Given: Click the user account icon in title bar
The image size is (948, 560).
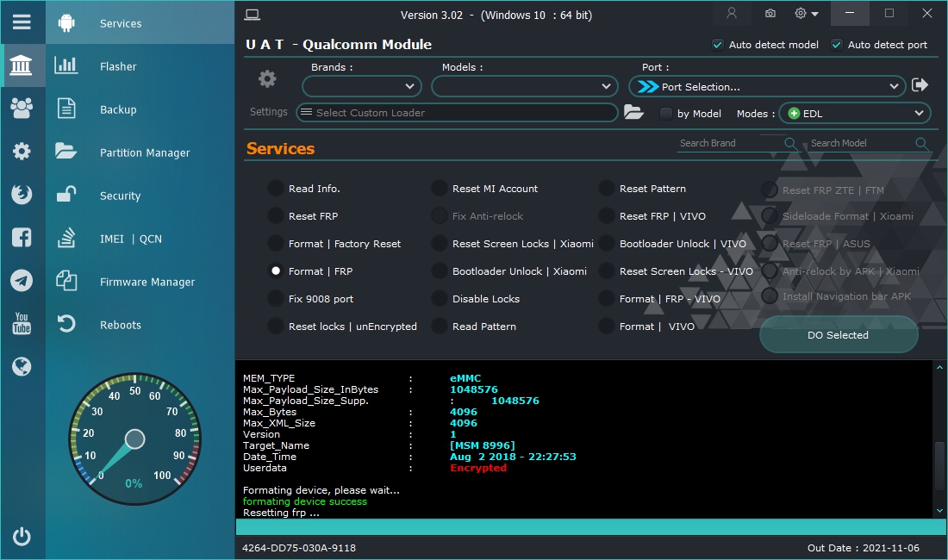Looking at the screenshot, I should pyautogui.click(x=732, y=13).
